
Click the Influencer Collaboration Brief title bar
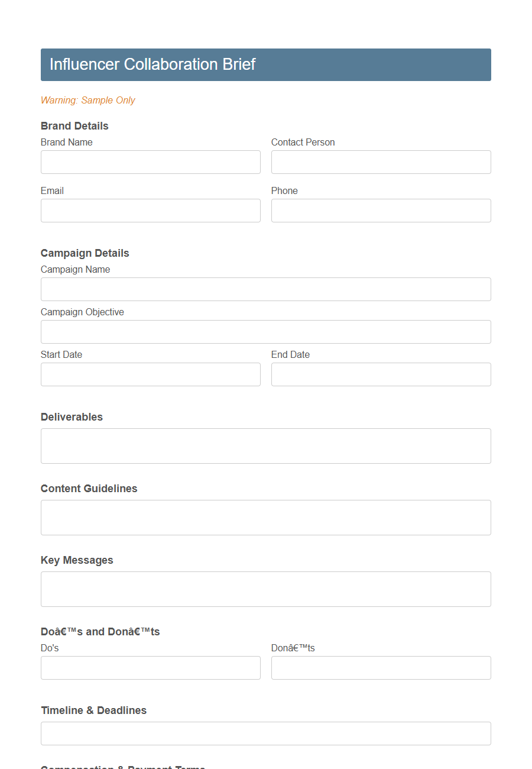click(x=265, y=64)
